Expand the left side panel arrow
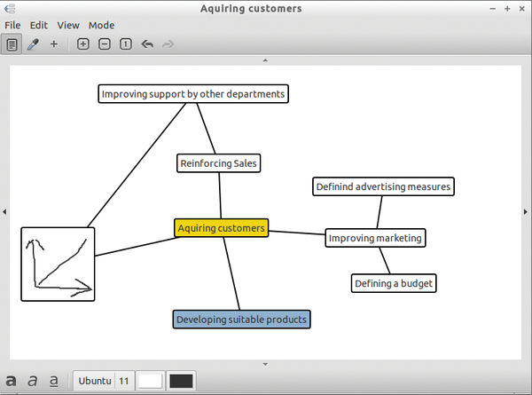532x395 pixels. pyautogui.click(x=4, y=211)
